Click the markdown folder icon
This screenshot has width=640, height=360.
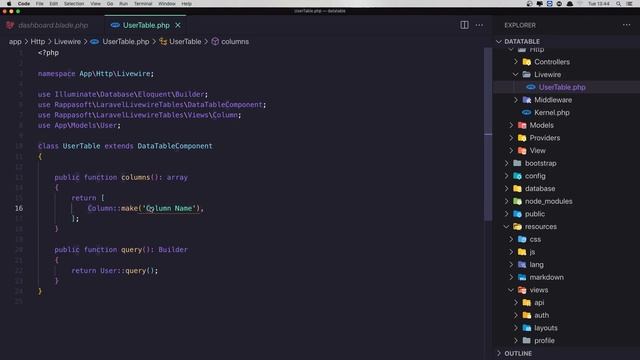(x=522, y=277)
